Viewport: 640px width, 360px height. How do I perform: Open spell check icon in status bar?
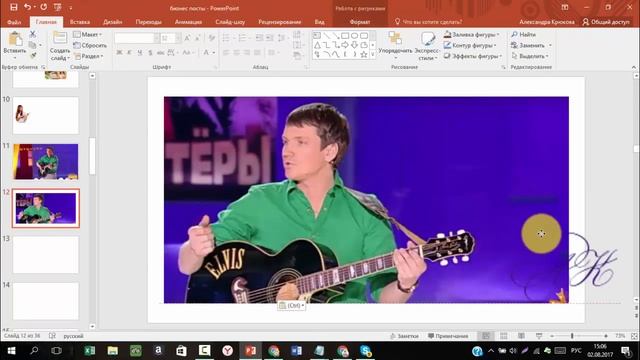[52, 336]
